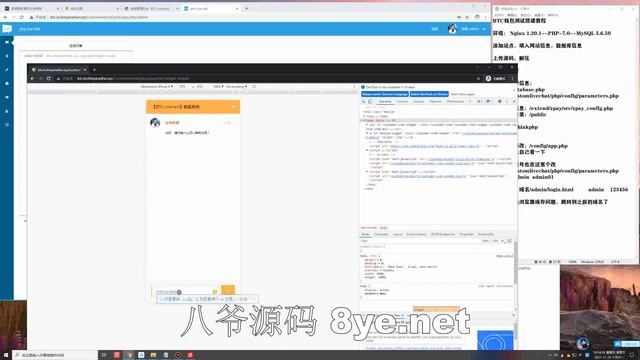
Task: Open DevTools settings gear
Action: point(500,101)
